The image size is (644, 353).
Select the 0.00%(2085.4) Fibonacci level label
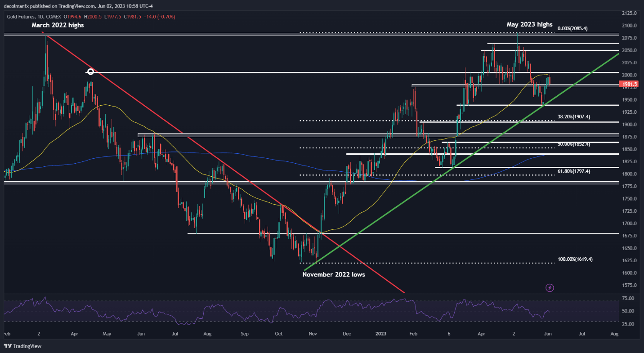(x=572, y=28)
